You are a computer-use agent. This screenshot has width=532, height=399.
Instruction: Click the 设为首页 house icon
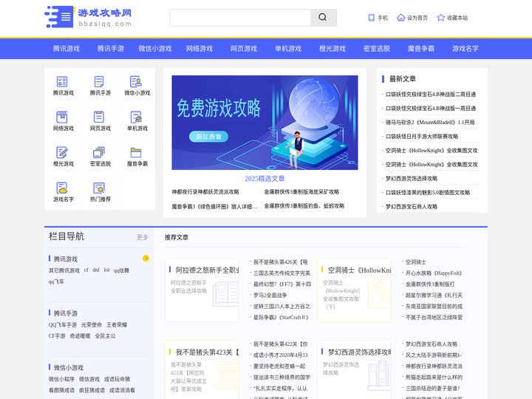(400, 18)
